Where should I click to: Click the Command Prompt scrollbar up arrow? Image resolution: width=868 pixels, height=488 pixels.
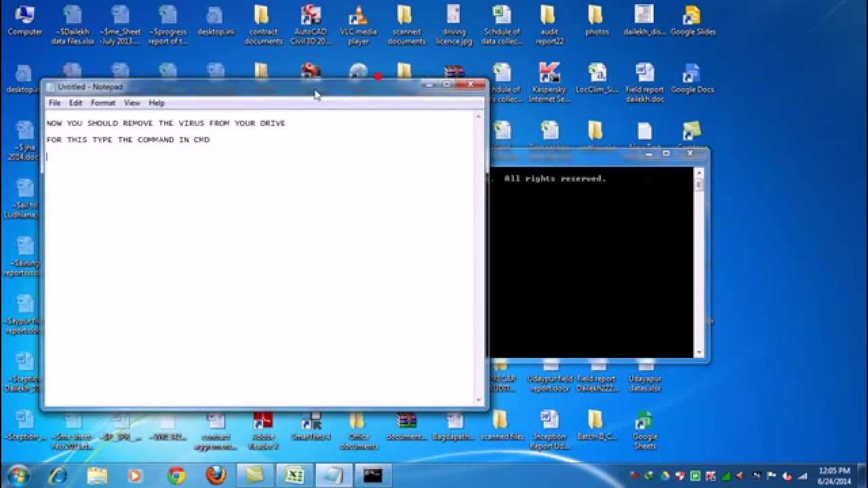[698, 173]
